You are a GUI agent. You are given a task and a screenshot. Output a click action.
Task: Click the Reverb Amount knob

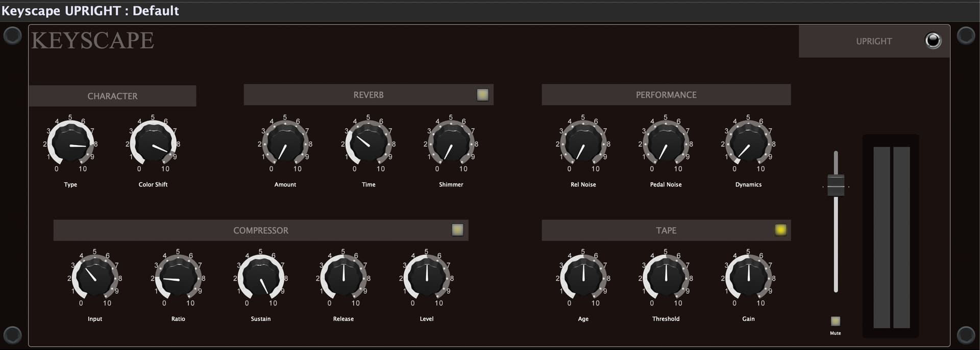pyautogui.click(x=285, y=144)
